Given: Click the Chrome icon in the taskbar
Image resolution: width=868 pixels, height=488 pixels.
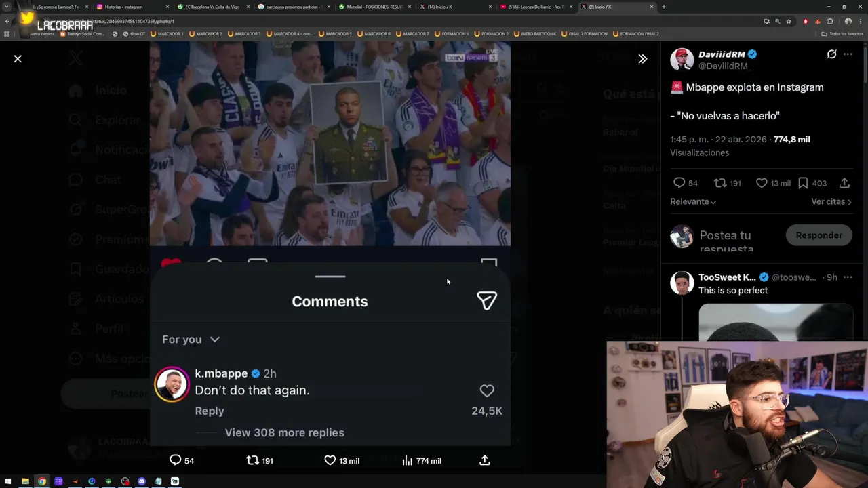Looking at the screenshot, I should [42, 481].
